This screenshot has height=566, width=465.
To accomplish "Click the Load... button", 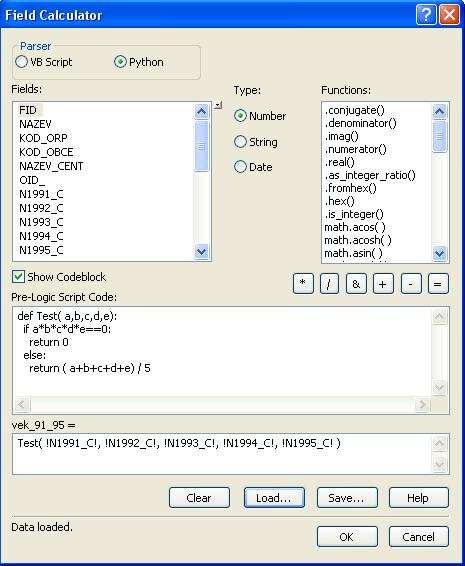I will click(x=274, y=498).
